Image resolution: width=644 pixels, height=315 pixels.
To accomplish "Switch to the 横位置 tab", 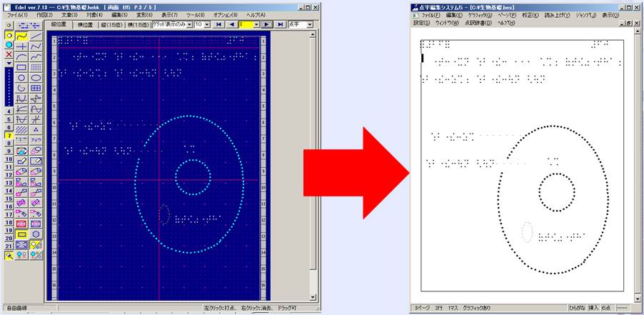I will [x=86, y=25].
